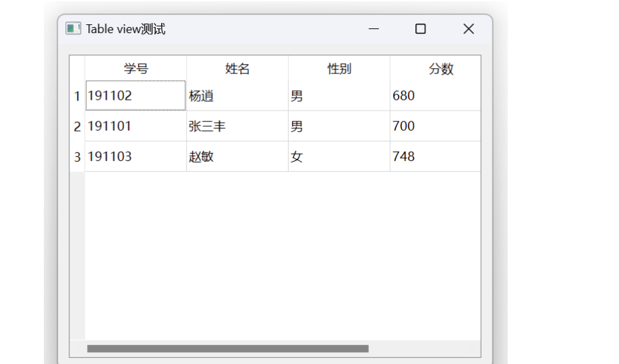619x364 pixels.
Task: Click the 学号 column header
Action: 136,68
